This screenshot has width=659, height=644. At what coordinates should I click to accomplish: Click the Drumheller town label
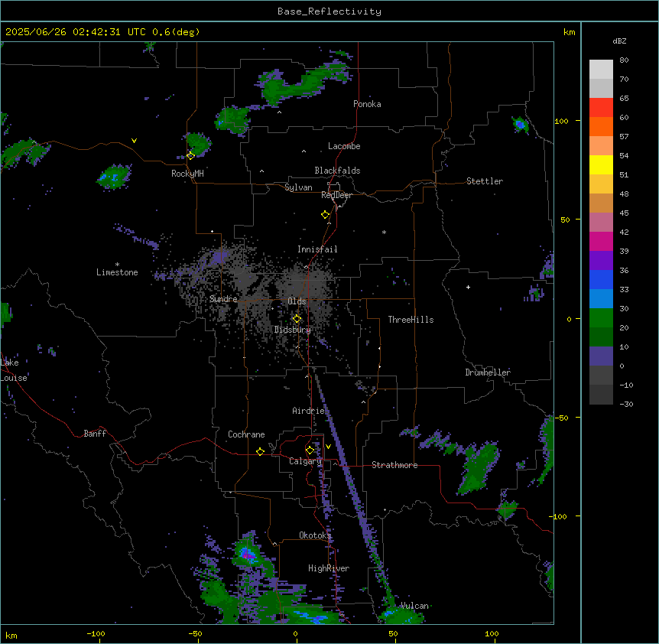click(x=488, y=372)
